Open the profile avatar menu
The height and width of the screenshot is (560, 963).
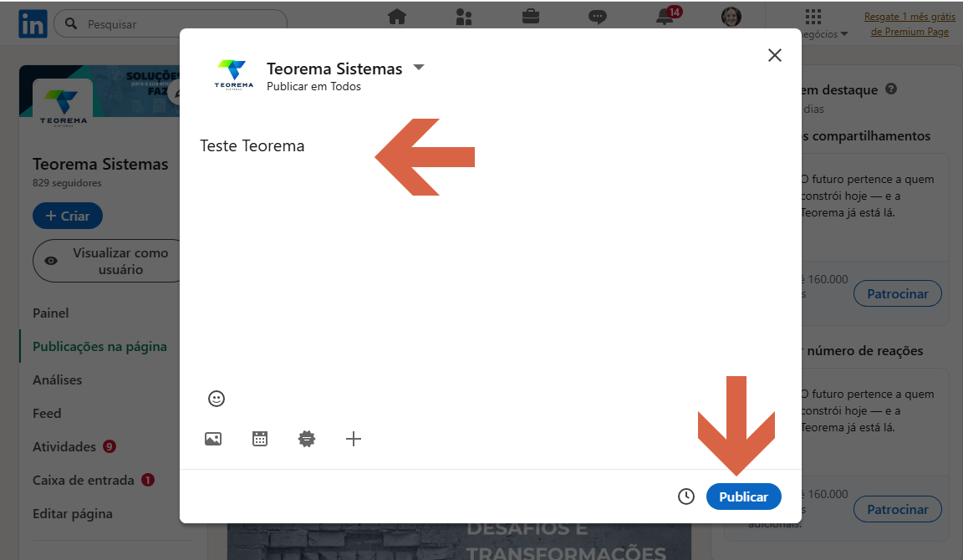pyautogui.click(x=731, y=17)
